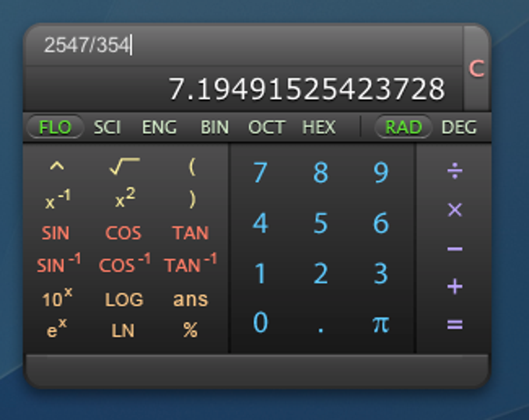Switch to BIN binary mode
This screenshot has width=529, height=420.
pos(215,128)
